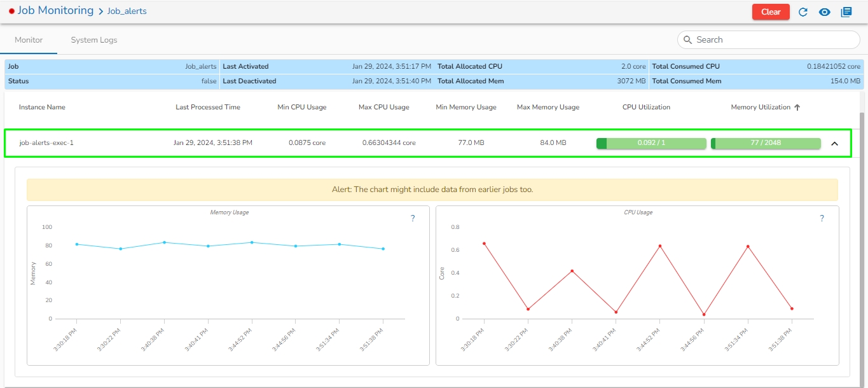The height and width of the screenshot is (388, 868).
Task: Click the Job_alerts breadcrumb link
Action: [x=127, y=11]
